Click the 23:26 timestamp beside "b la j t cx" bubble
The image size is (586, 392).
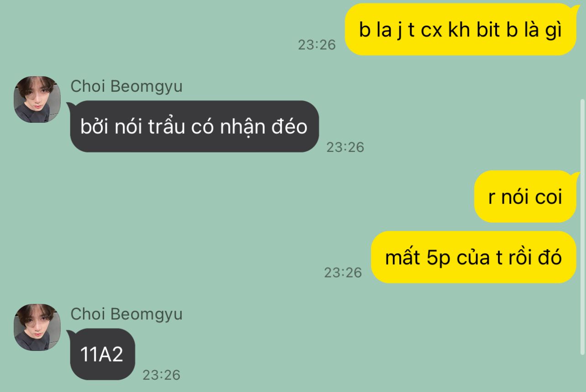pyautogui.click(x=317, y=45)
